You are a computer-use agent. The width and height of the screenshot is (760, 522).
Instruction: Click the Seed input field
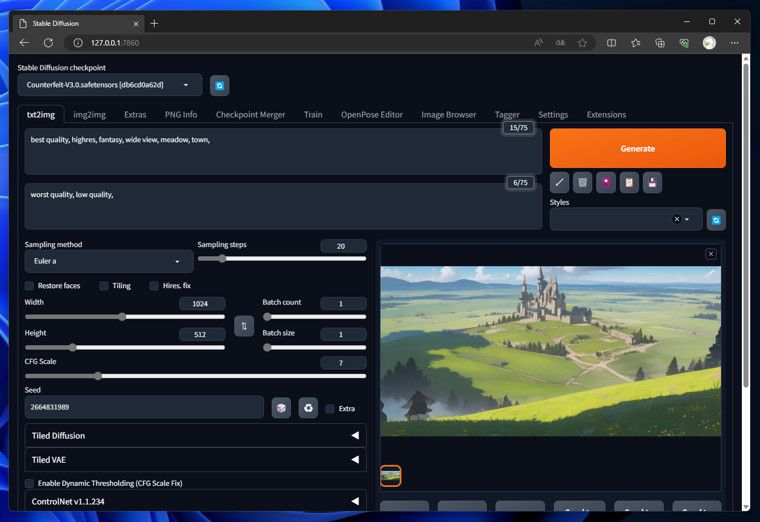pos(144,407)
